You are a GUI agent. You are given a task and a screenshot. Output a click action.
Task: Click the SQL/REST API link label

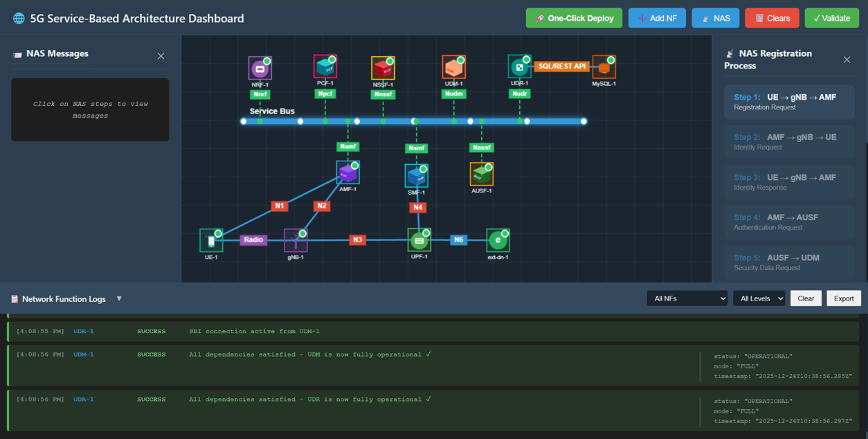561,66
